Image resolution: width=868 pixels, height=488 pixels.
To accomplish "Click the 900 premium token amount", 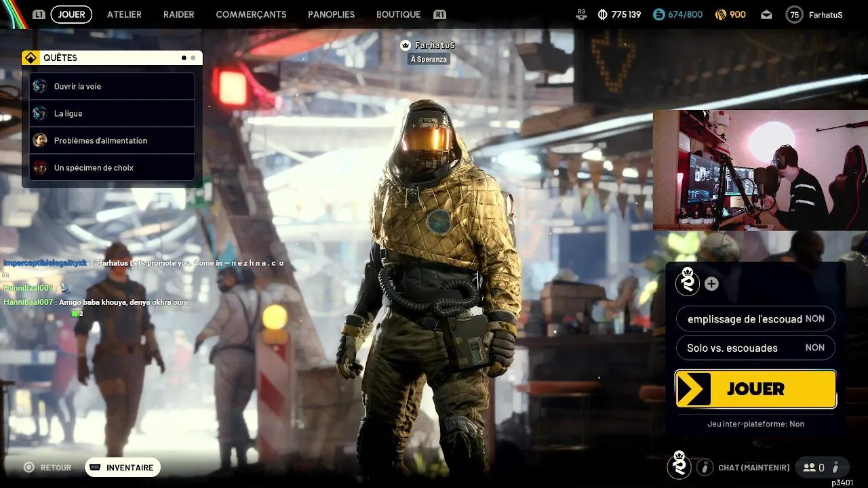I will pos(738,14).
